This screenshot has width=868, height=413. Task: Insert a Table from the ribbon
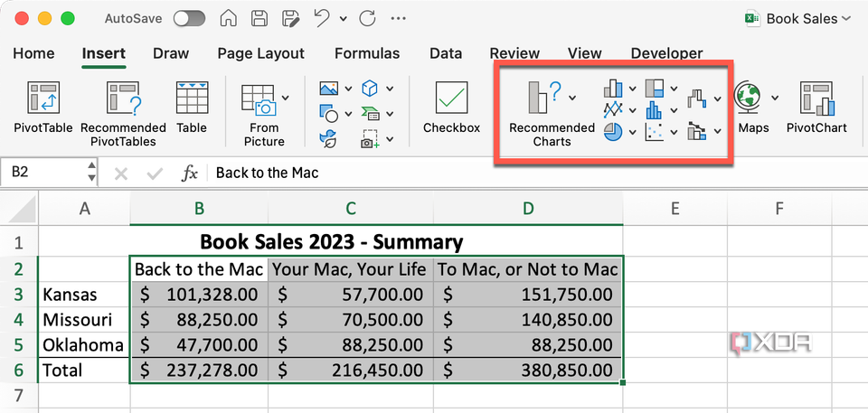point(192,108)
